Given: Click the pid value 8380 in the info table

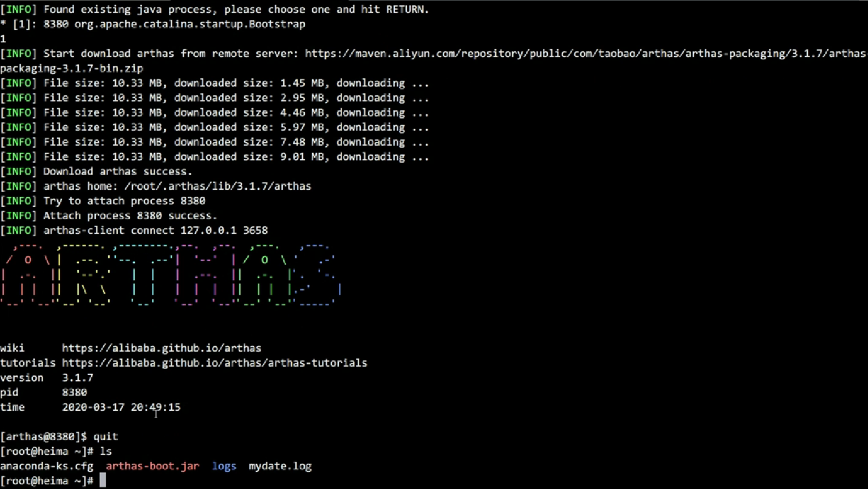Looking at the screenshot, I should pos(74,392).
